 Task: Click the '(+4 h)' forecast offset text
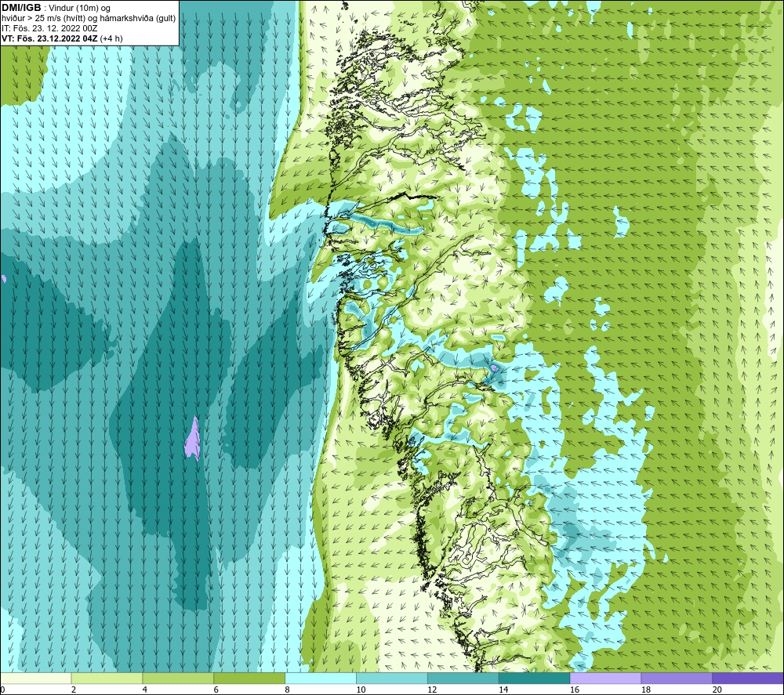[111, 38]
